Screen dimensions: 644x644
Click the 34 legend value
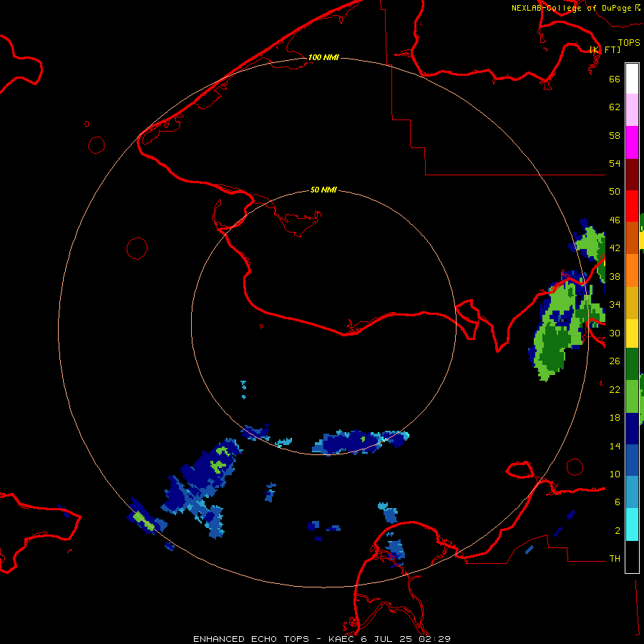tap(615, 305)
